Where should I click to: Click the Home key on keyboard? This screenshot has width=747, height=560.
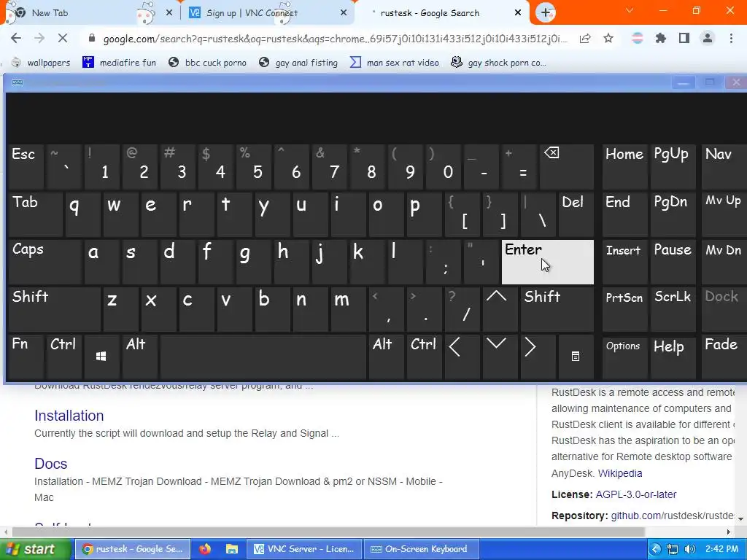click(x=624, y=166)
